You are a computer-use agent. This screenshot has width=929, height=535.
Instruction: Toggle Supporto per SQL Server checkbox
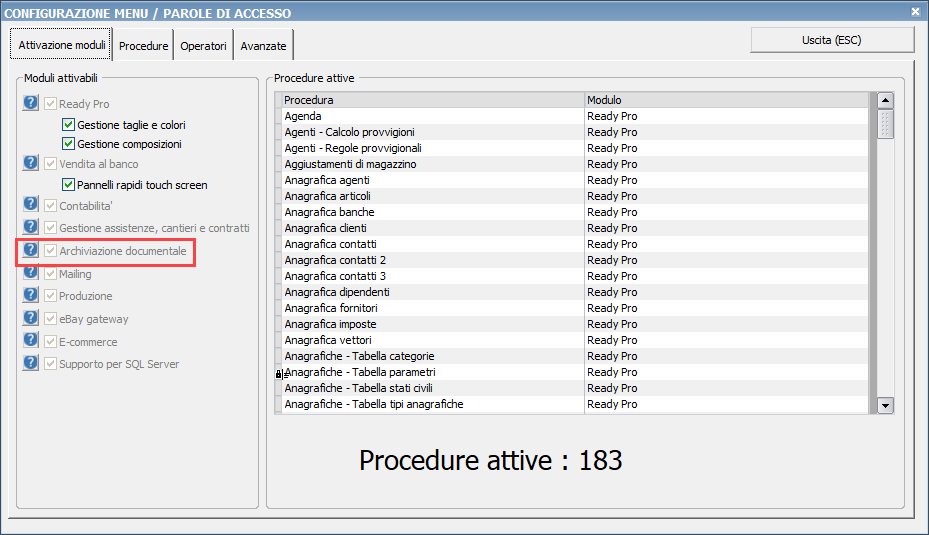[x=50, y=364]
